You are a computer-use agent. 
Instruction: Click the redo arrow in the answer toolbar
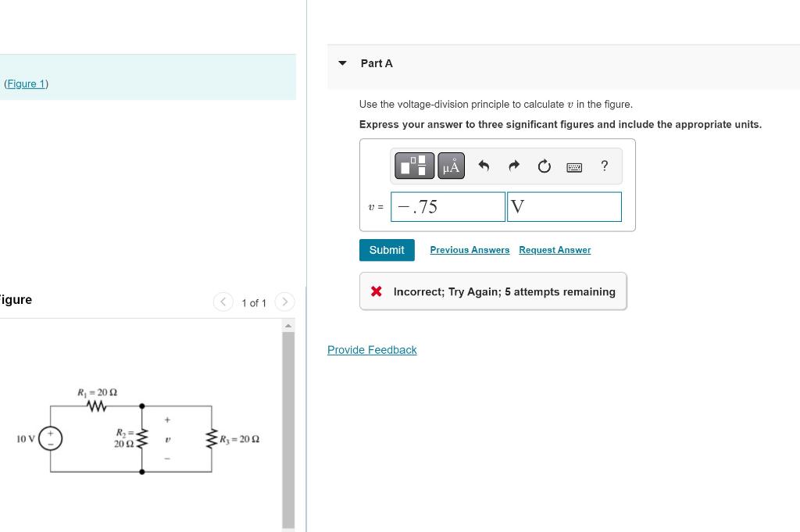click(x=513, y=165)
